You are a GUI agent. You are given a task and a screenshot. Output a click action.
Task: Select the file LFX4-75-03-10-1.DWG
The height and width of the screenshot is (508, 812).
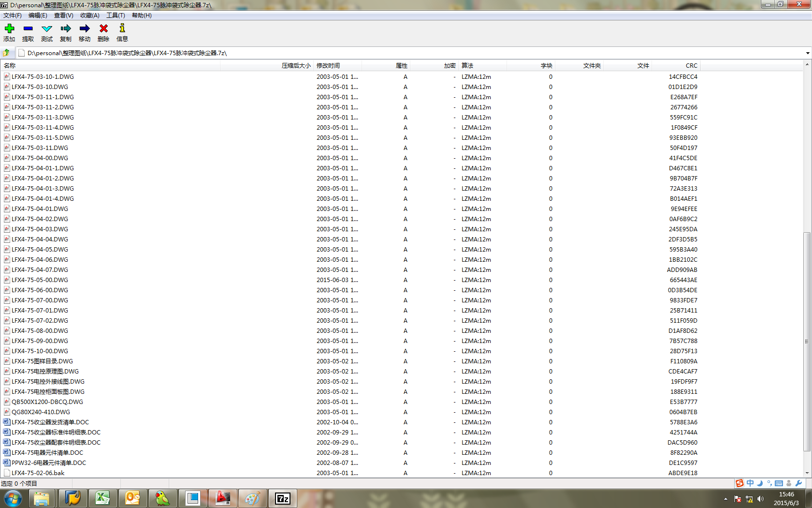coord(43,77)
